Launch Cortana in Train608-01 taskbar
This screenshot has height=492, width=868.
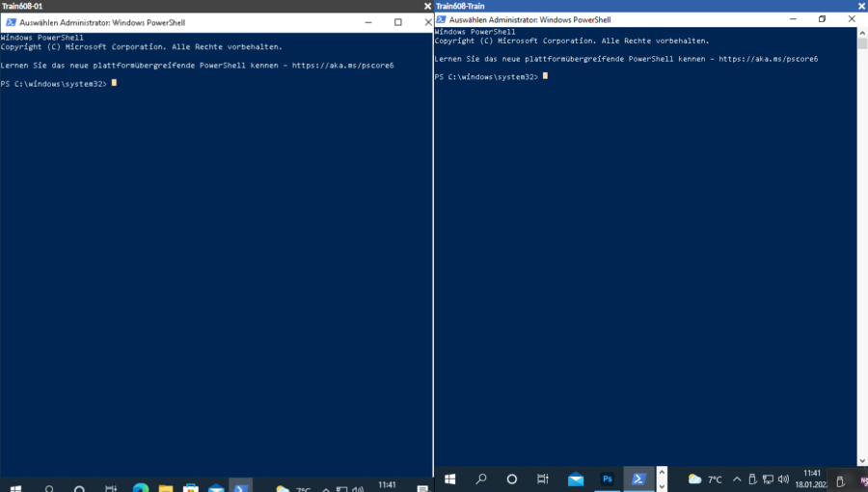pyautogui.click(x=79, y=489)
